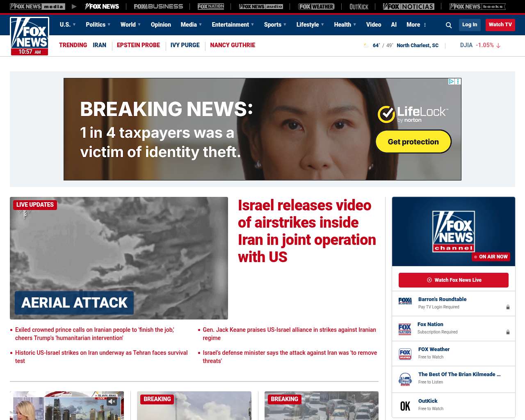Click Get protection on LifeLock ad
525x420 pixels.
tap(413, 142)
